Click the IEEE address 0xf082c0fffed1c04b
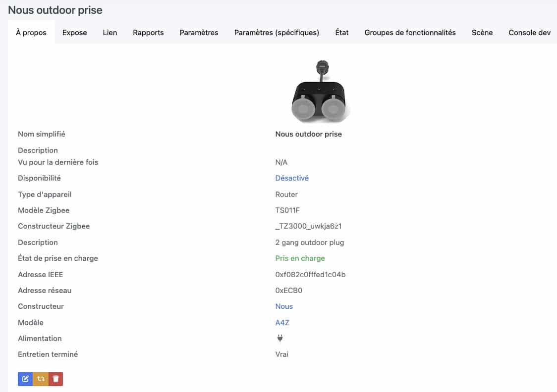The width and height of the screenshot is (557, 392). 310,275
